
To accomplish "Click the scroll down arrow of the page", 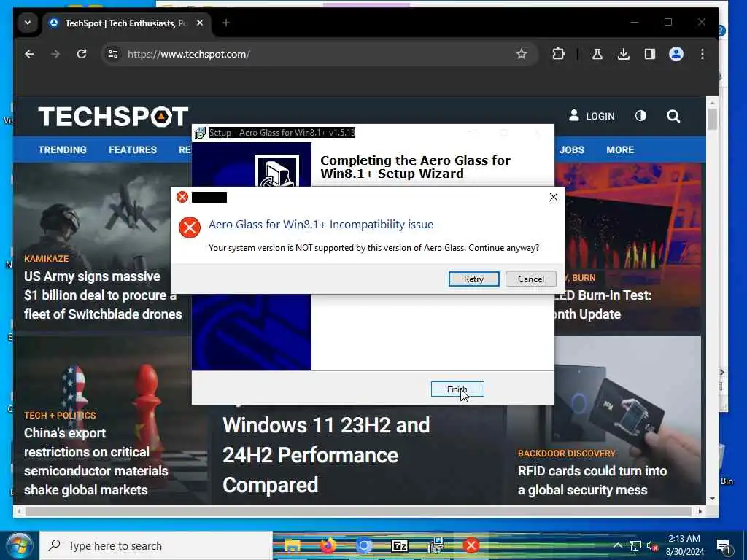I will [712, 499].
